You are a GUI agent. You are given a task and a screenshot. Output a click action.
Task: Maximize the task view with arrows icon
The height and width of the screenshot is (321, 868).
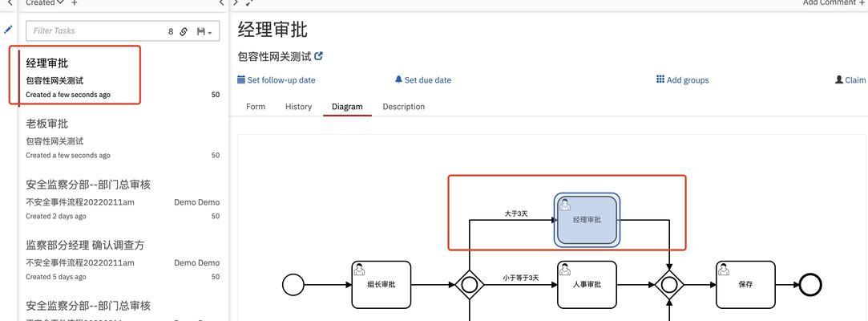click(249, 2)
